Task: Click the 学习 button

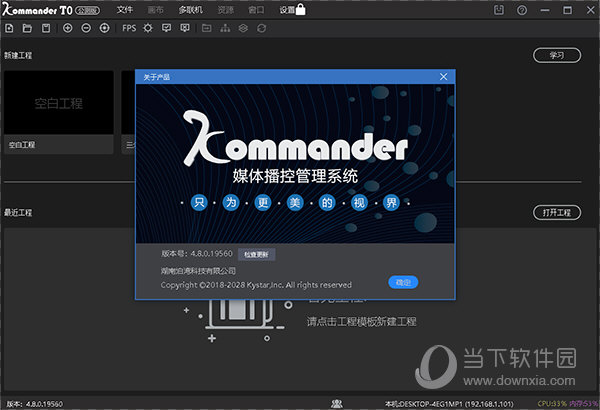Action: click(x=557, y=55)
